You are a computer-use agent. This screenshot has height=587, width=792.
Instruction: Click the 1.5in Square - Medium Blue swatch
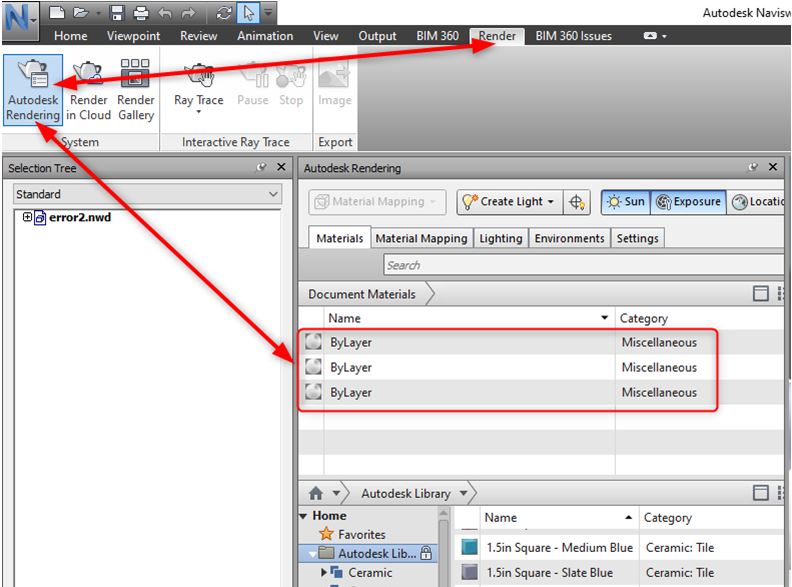pos(469,547)
